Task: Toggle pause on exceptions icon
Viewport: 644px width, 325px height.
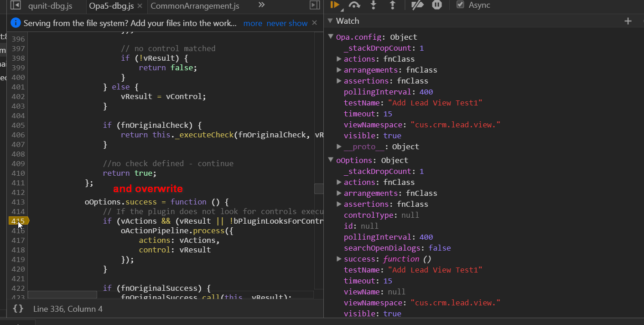Action: tap(437, 5)
